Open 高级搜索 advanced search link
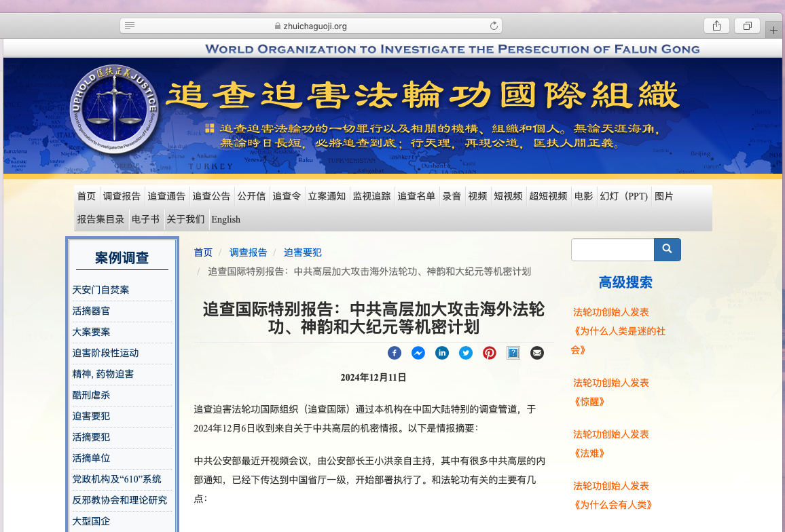Image resolution: width=785 pixels, height=532 pixels. [x=625, y=282]
